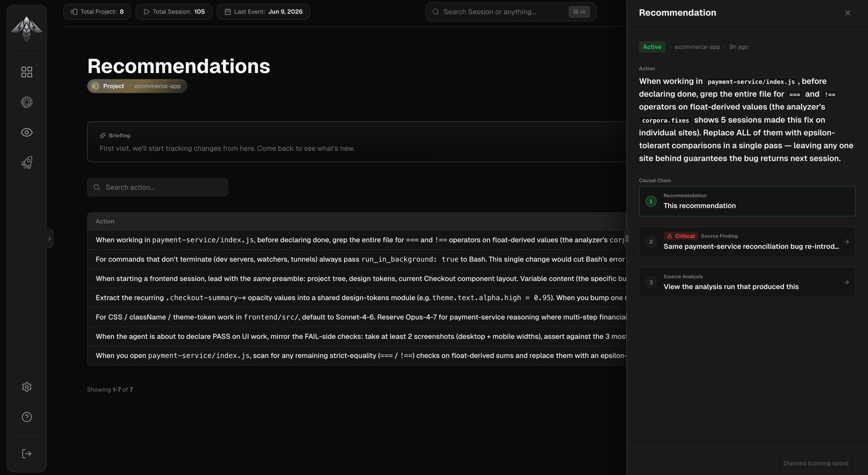
Task: Click the ⌘+K shortcut badge
Action: pyautogui.click(x=579, y=12)
